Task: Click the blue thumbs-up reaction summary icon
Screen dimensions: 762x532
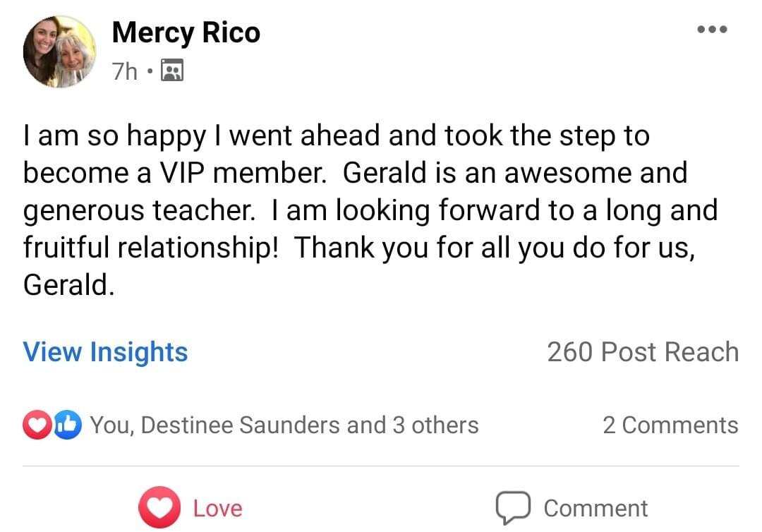Action: [67, 425]
